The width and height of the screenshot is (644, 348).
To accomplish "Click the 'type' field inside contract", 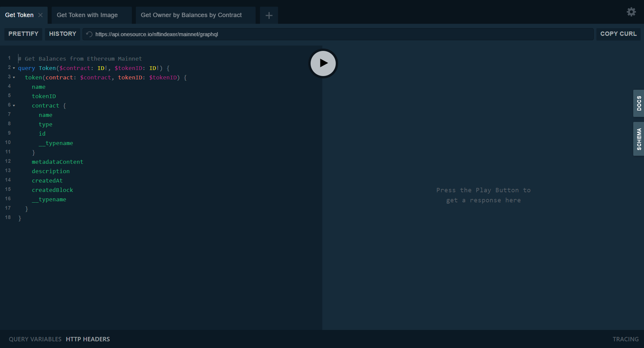I will click(46, 124).
